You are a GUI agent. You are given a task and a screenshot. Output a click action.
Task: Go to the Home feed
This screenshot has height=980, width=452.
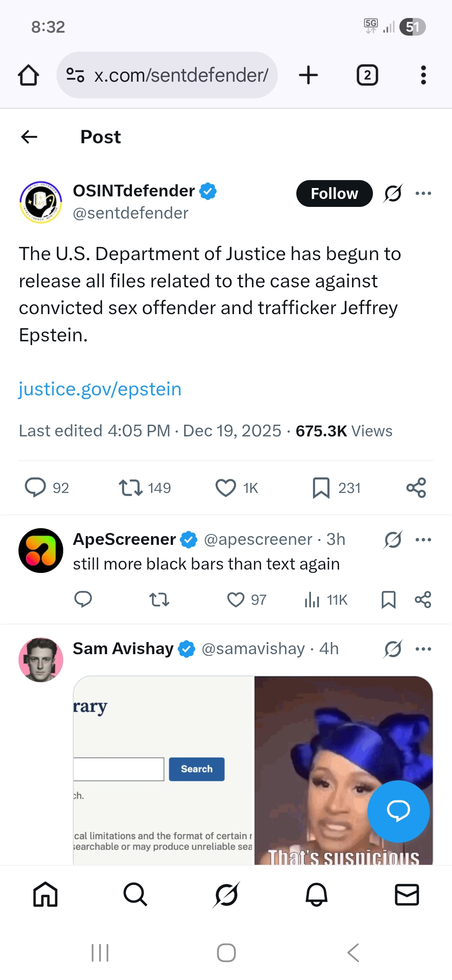tap(46, 895)
